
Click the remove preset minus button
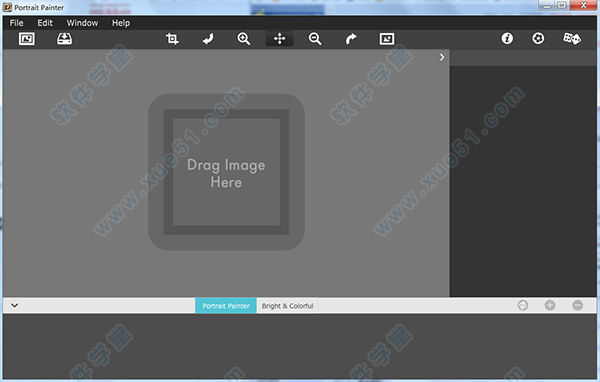click(x=577, y=305)
